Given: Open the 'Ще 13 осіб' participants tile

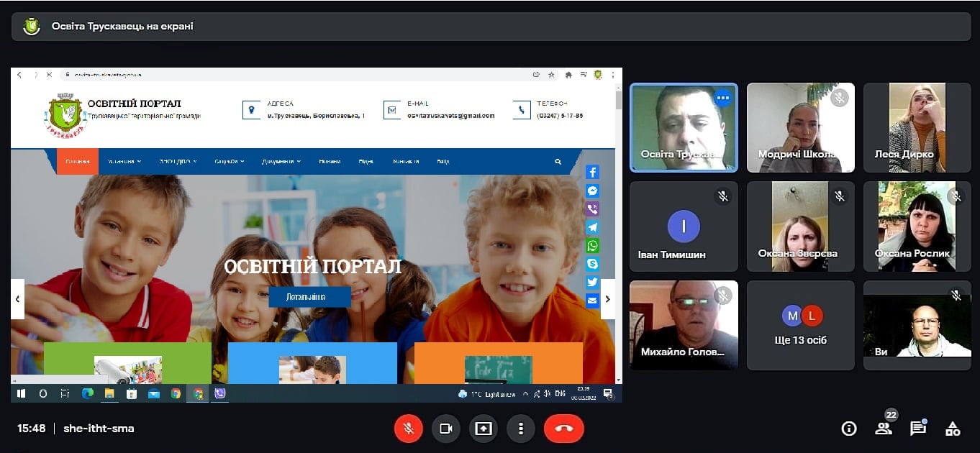Looking at the screenshot, I should coord(801,325).
